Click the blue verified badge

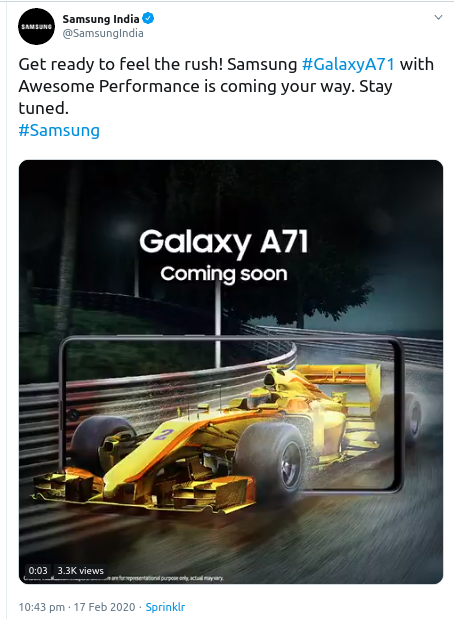click(x=148, y=19)
